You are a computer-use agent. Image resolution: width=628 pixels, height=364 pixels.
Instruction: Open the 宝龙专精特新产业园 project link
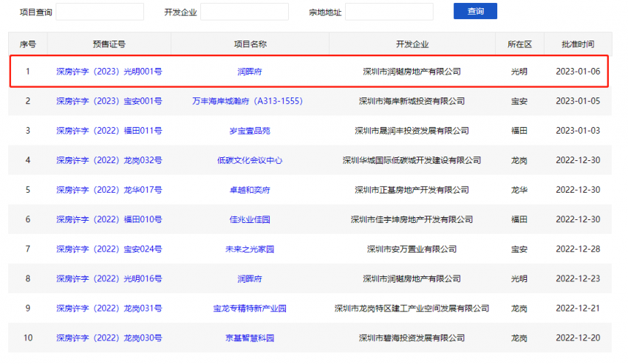coord(250,309)
